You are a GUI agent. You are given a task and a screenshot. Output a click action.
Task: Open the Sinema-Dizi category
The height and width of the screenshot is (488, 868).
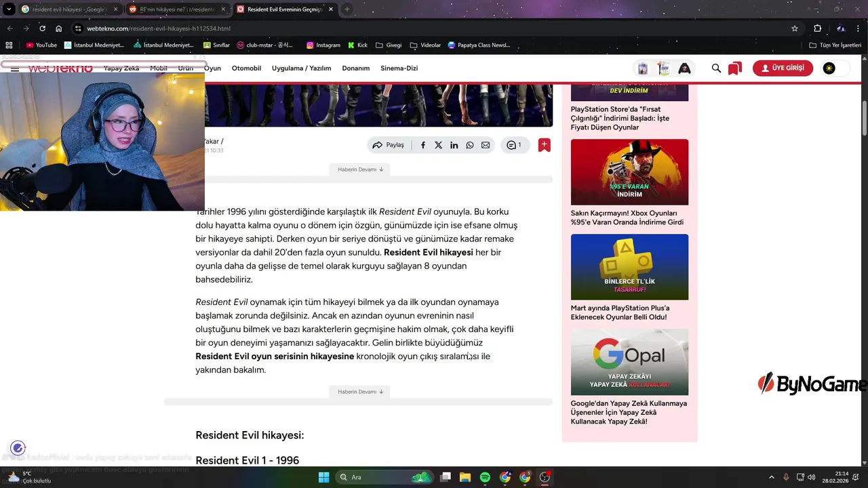click(x=399, y=68)
